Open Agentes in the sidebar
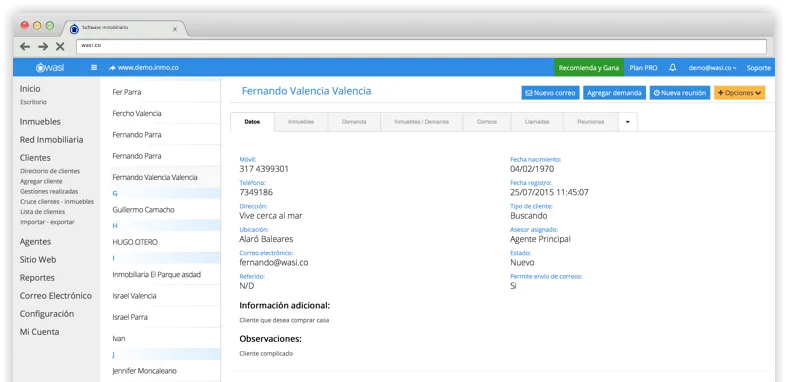The width and height of the screenshot is (787, 382). point(35,241)
